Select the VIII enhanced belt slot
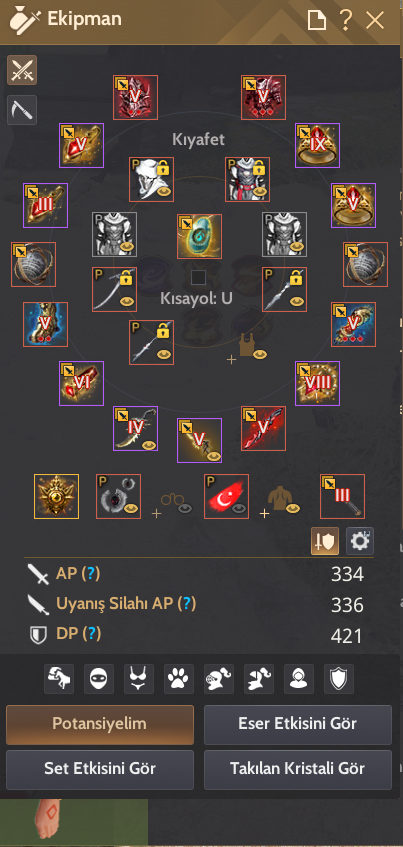403x847 pixels. (318, 383)
